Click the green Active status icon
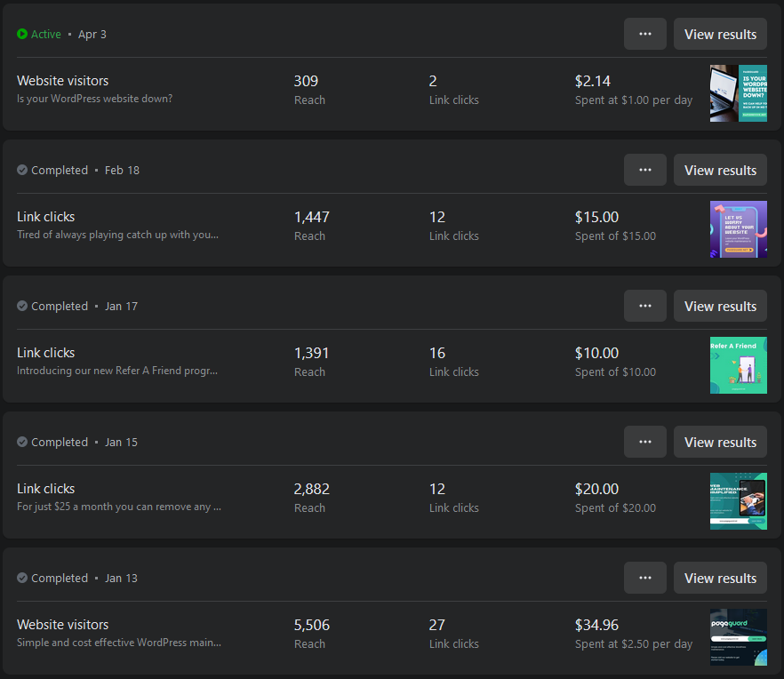 pyautogui.click(x=22, y=34)
